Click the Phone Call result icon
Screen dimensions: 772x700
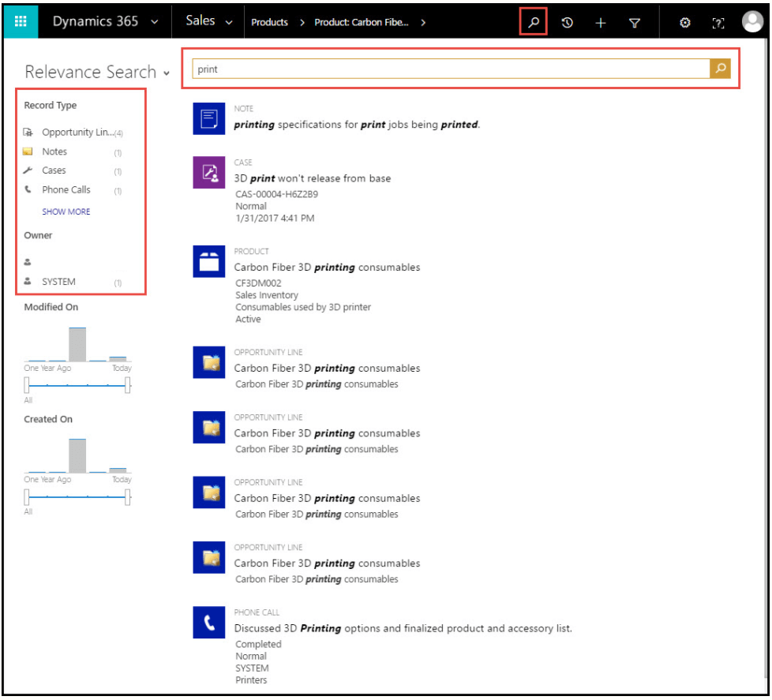coord(208,623)
